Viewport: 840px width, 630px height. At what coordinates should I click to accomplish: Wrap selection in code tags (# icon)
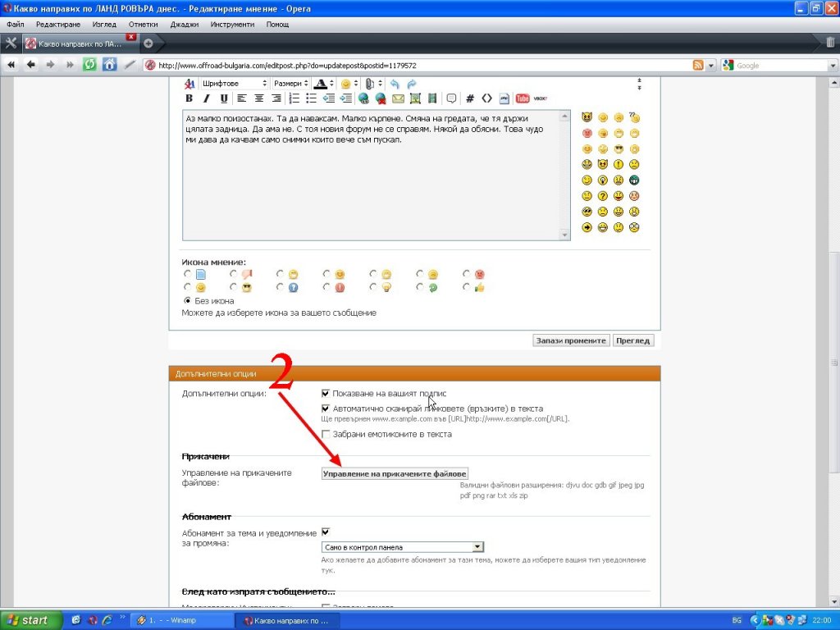pos(470,98)
